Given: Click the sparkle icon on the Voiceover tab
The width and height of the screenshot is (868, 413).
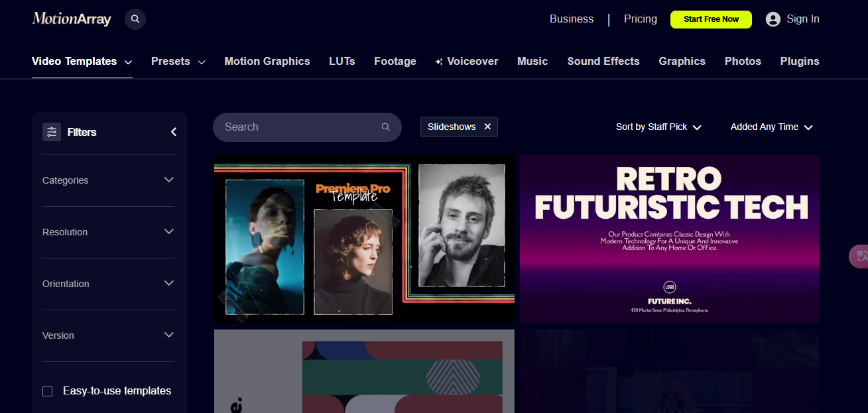Looking at the screenshot, I should click(x=438, y=61).
